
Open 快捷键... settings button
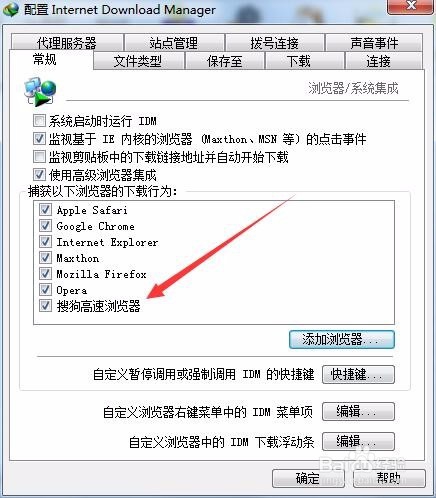[x=358, y=375]
